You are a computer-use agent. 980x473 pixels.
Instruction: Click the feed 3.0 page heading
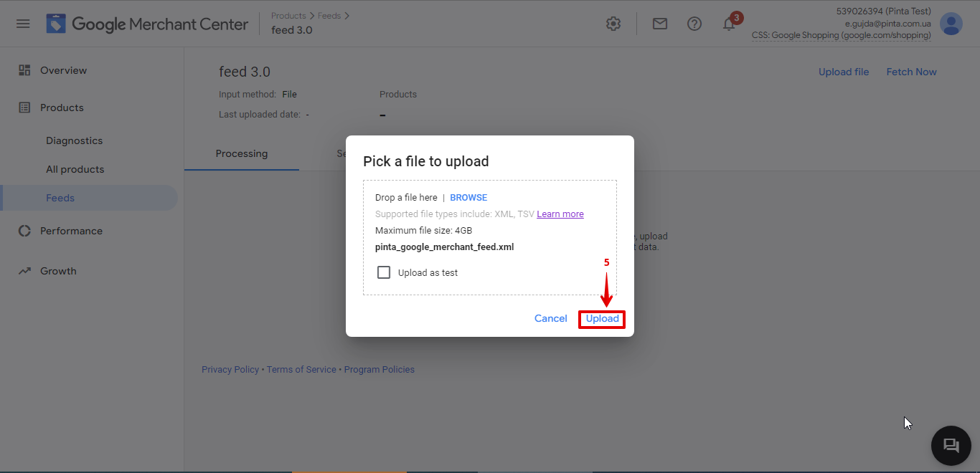tap(245, 72)
